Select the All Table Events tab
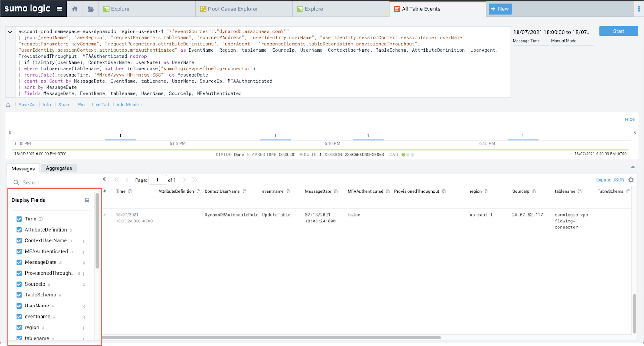Screen dimensions: 644x346 [x=438, y=9]
